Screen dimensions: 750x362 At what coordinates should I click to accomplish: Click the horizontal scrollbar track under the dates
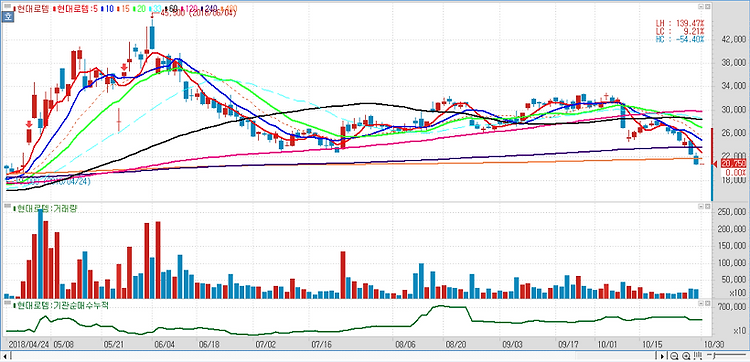[333, 356]
